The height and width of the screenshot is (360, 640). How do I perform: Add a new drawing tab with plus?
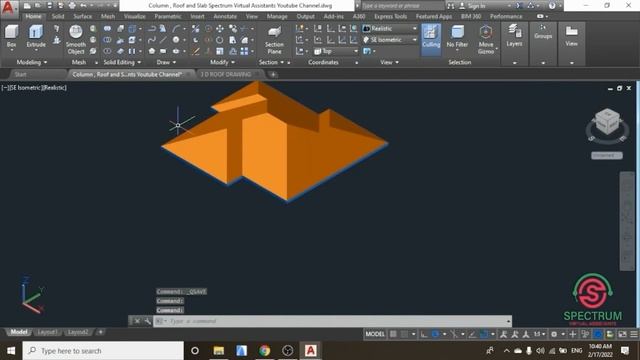pyautogui.click(x=273, y=74)
